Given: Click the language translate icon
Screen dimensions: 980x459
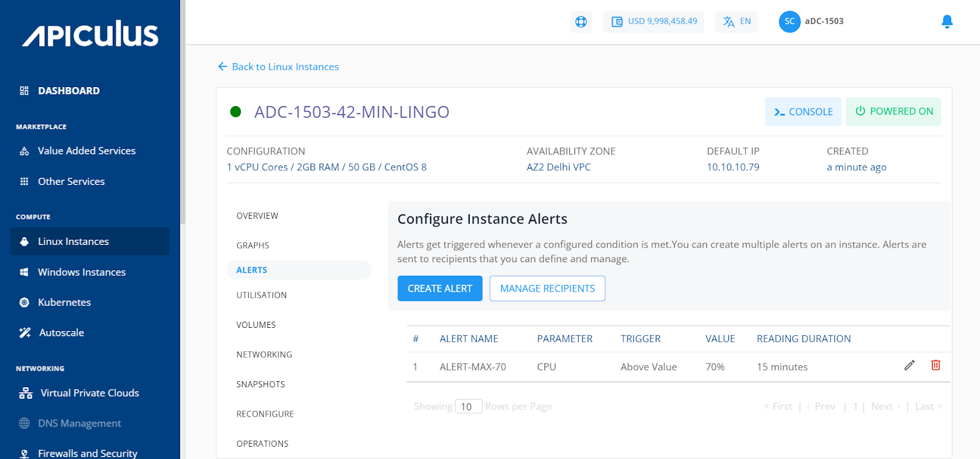Looking at the screenshot, I should click(728, 21).
